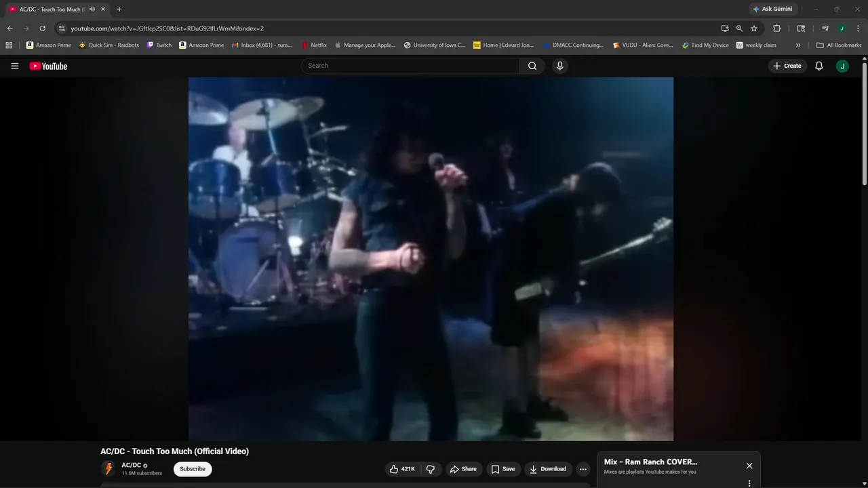
Task: Open the zoom magnifier icon in address bar
Action: (x=739, y=28)
